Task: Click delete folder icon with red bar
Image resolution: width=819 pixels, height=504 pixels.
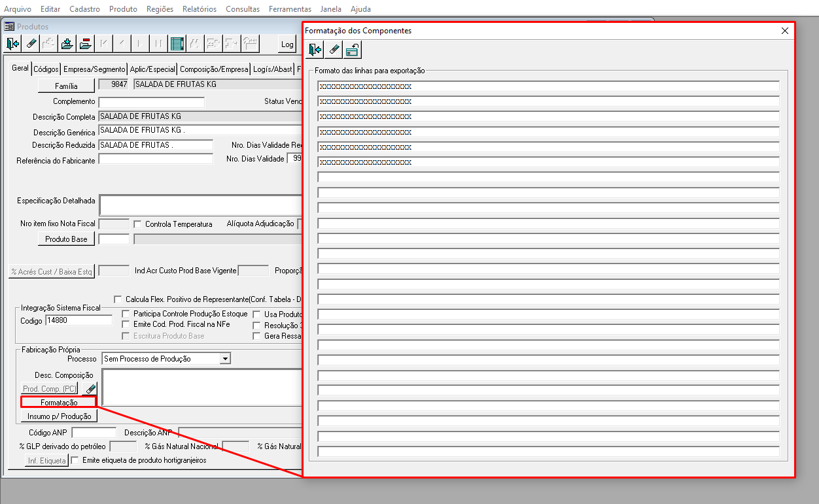Action: pos(86,44)
